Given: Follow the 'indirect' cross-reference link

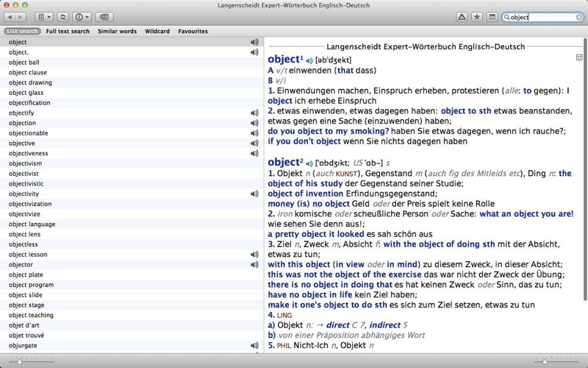Looking at the screenshot, I should pyautogui.click(x=384, y=325).
